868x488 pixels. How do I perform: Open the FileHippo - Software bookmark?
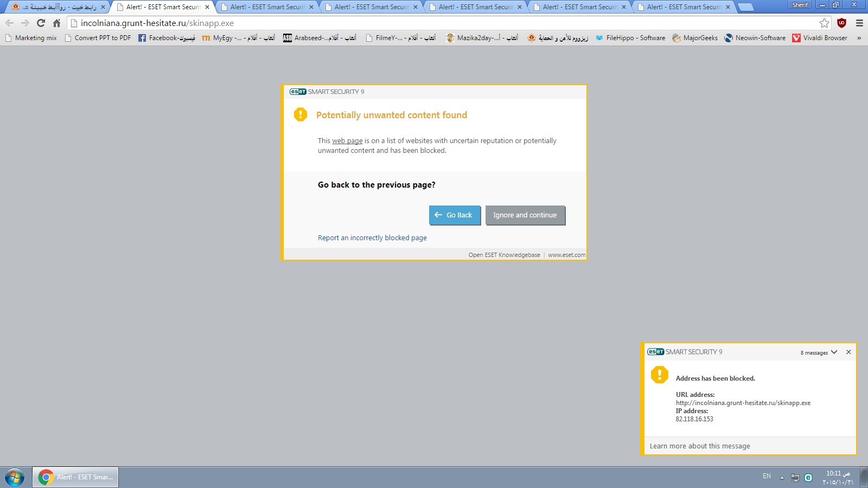coord(630,38)
